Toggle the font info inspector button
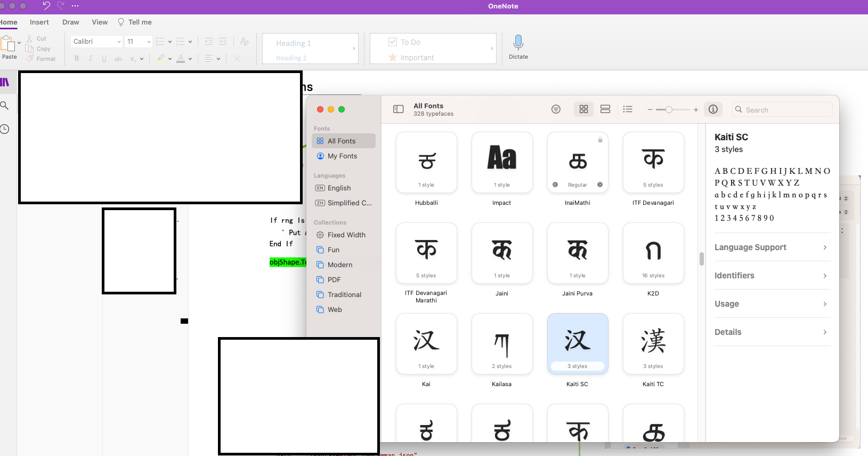 pos(713,109)
